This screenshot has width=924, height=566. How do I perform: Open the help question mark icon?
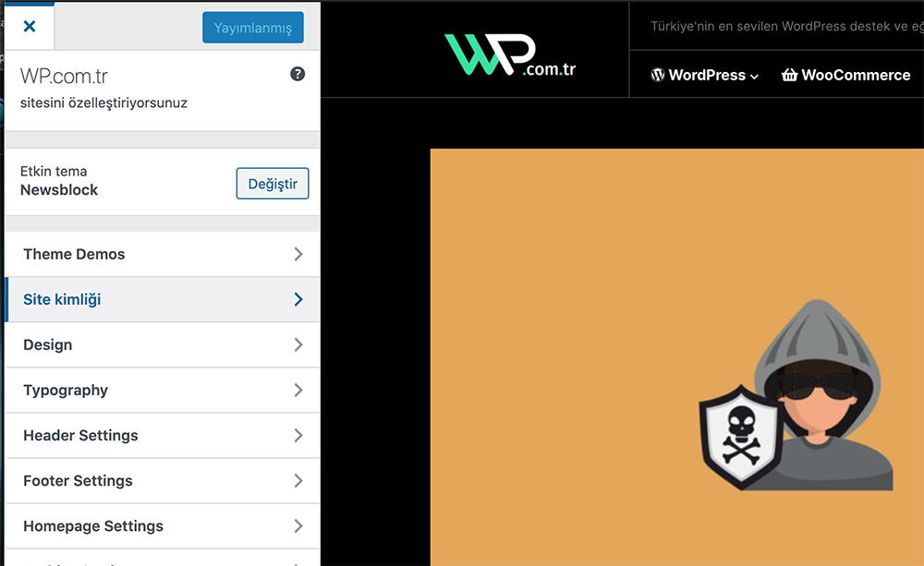tap(298, 74)
